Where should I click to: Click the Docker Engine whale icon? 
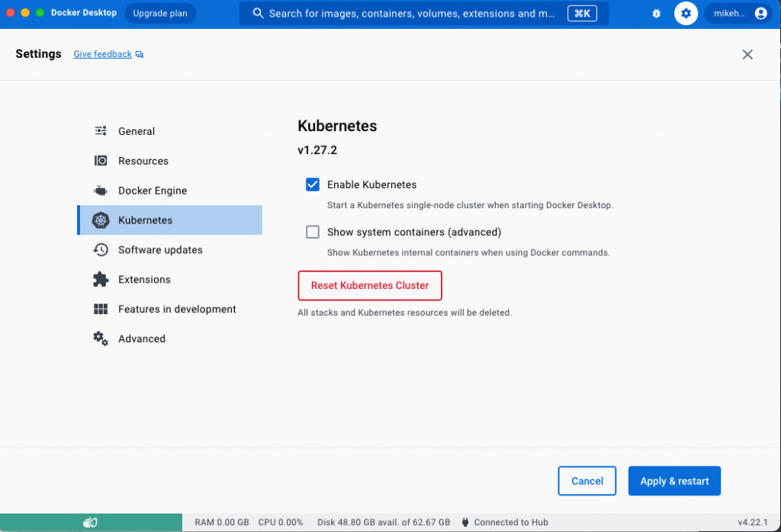coord(101,191)
